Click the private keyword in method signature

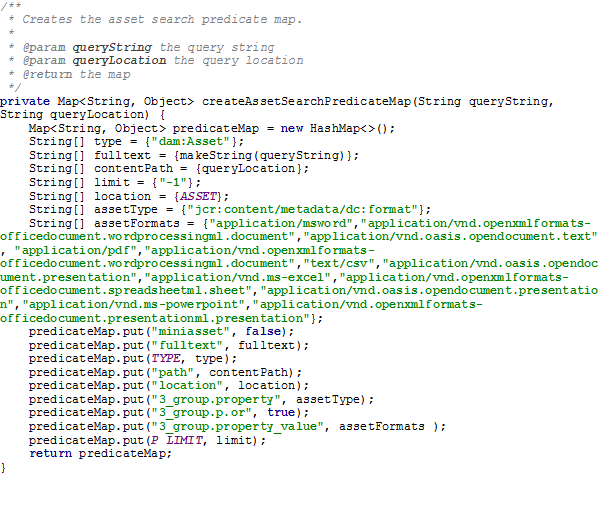tap(25, 102)
